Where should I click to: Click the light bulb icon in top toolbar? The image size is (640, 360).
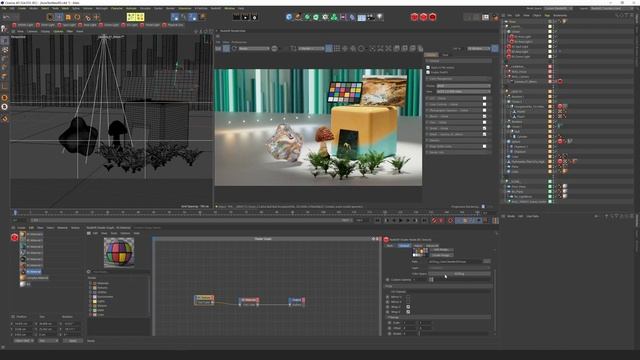tap(380, 17)
